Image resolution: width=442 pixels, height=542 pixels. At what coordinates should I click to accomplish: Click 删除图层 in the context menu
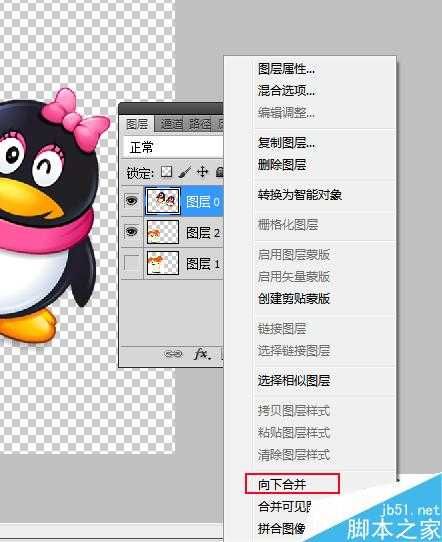point(282,164)
